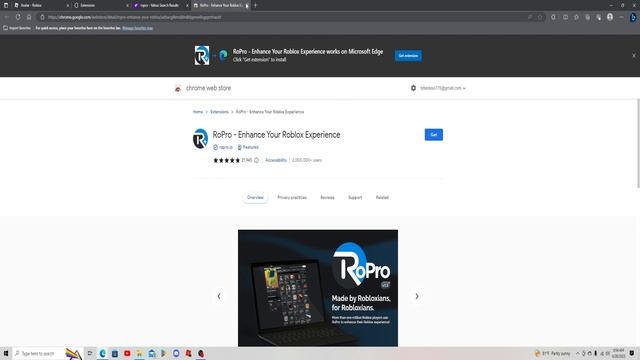Image resolution: width=640 pixels, height=360 pixels.
Task: Click Import favorites in favorites bar
Action: (17, 28)
